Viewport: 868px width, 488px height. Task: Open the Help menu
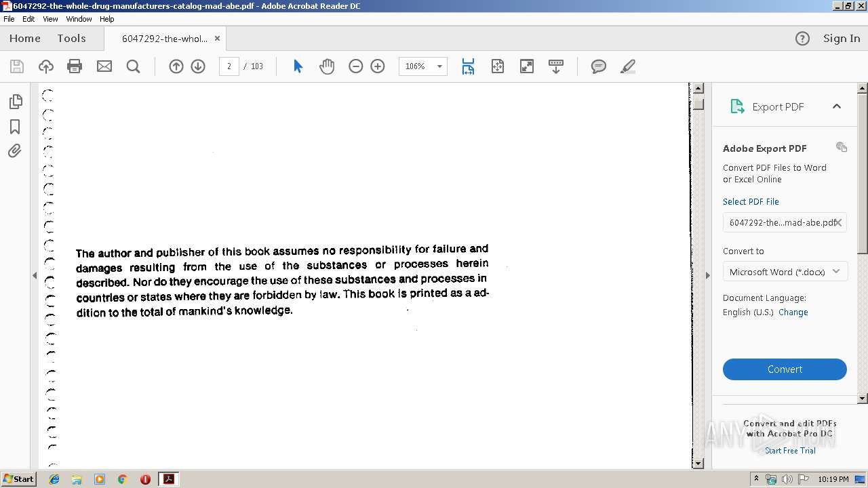tap(107, 19)
